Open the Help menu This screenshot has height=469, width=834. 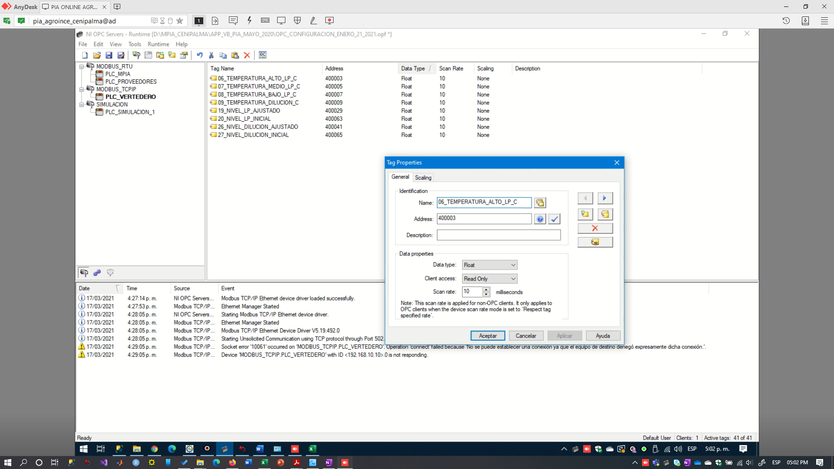click(x=181, y=44)
